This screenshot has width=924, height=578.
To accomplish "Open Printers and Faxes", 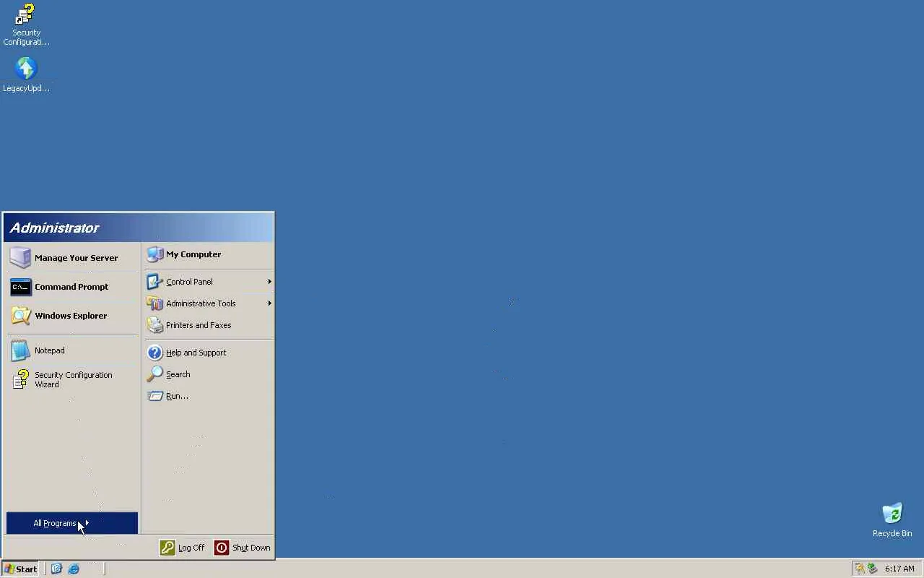I will click(209, 325).
